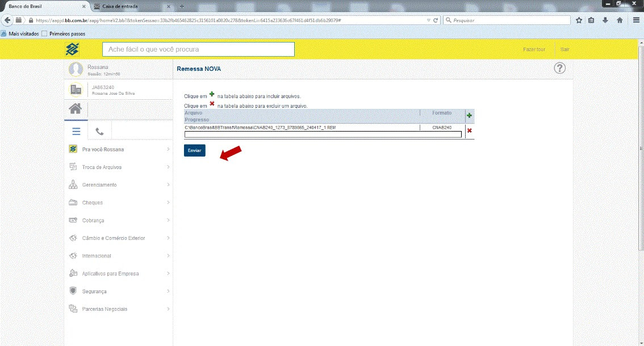644x346 pixels.
Task: Expand Cheques chevron
Action: point(168,202)
